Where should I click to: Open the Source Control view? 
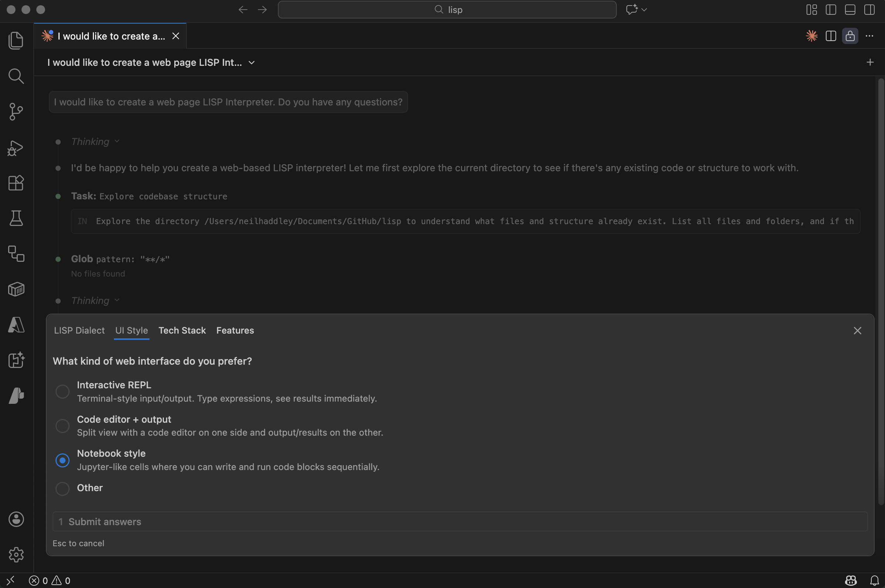click(x=16, y=111)
